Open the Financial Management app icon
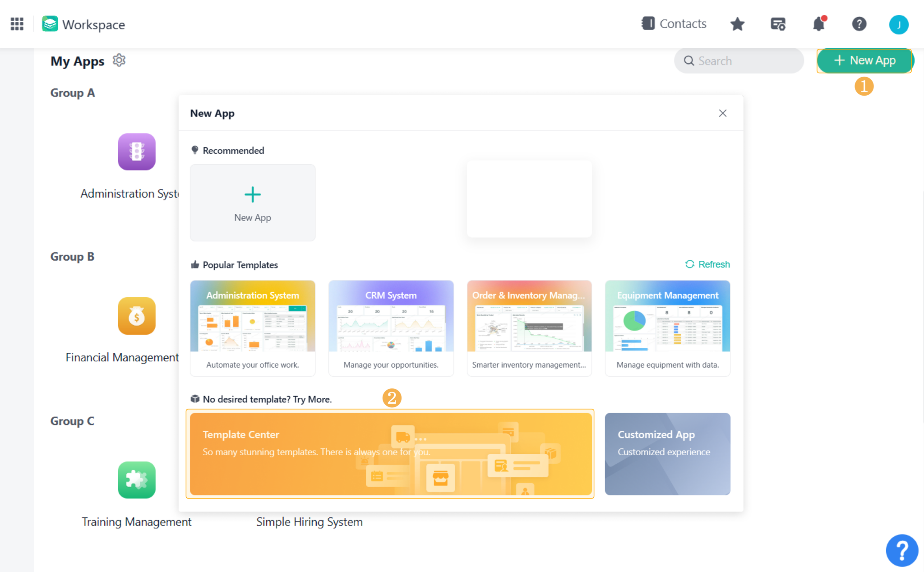 (x=137, y=316)
